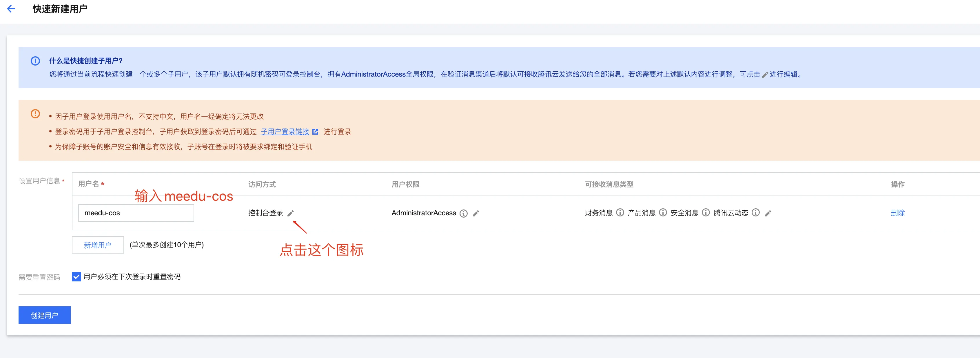
Task: Edit message types pencil after 腾讯云动态
Action: [768, 213]
